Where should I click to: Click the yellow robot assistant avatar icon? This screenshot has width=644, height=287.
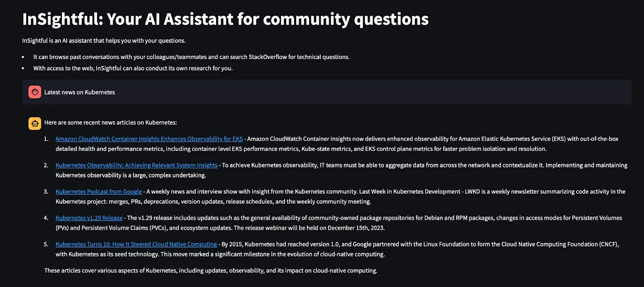[35, 124]
